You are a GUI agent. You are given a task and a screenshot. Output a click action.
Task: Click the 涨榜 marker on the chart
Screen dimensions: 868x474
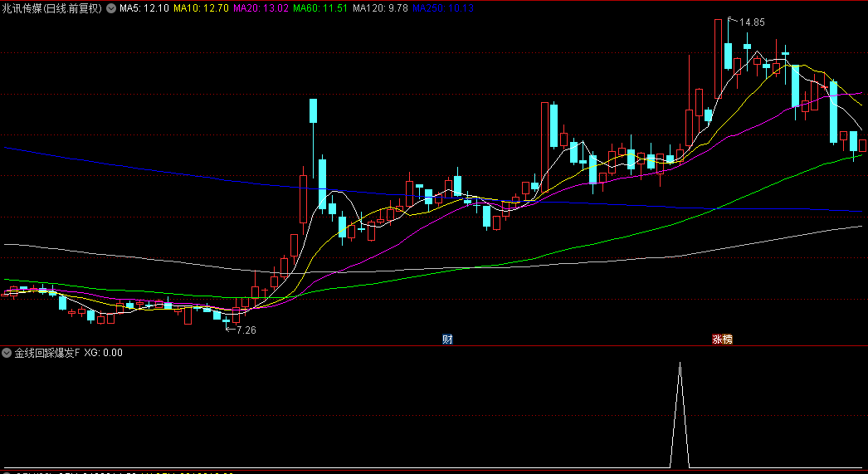click(x=722, y=339)
